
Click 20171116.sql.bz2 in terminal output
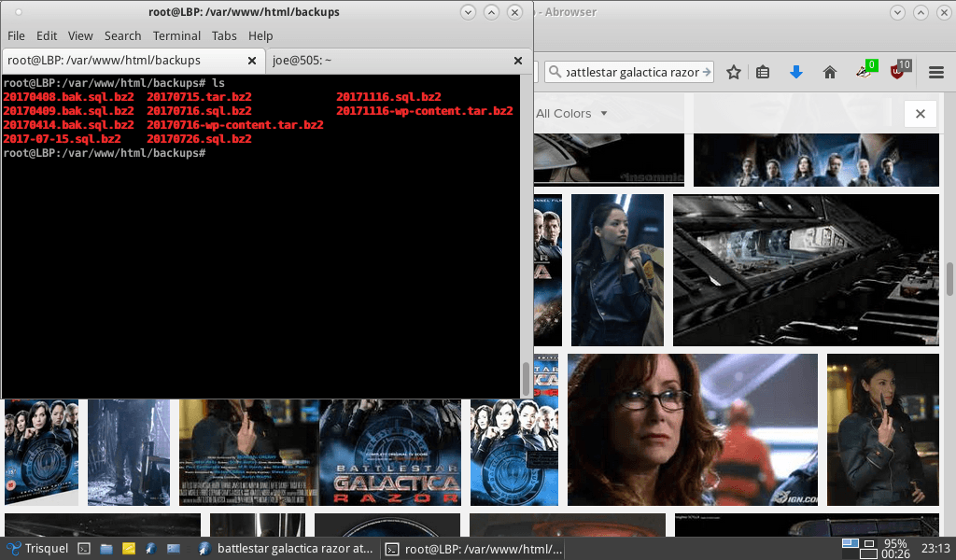click(388, 97)
